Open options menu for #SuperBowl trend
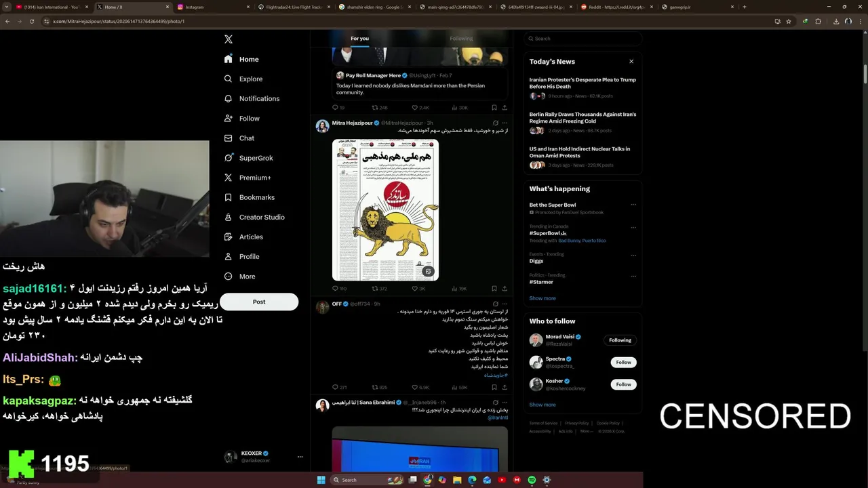 click(633, 228)
